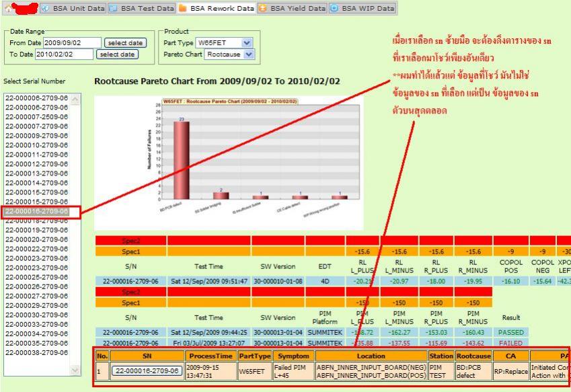Click the PASSED result cell

(x=511, y=332)
